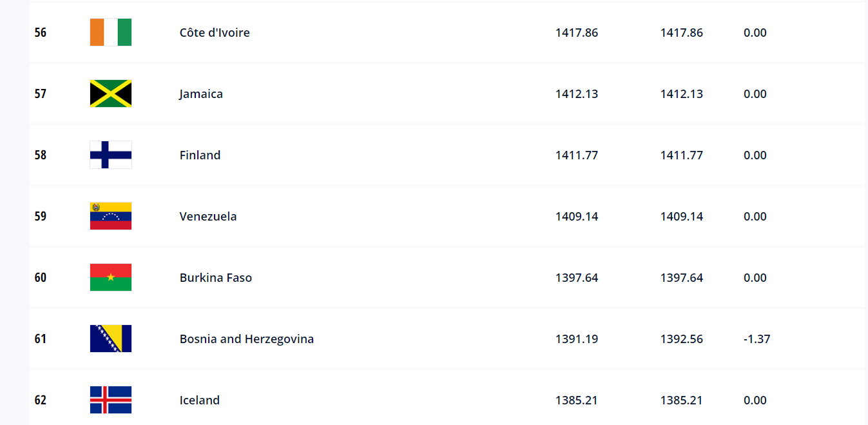This screenshot has width=868, height=425.
Task: Select the 1391.19 total points value
Action: [x=577, y=339]
